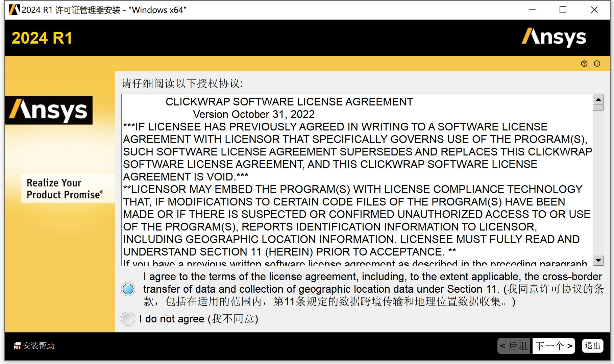Screen dimensions: 614x364
Task: Select the 'I agree to the terms' radio button
Action: 128,289
